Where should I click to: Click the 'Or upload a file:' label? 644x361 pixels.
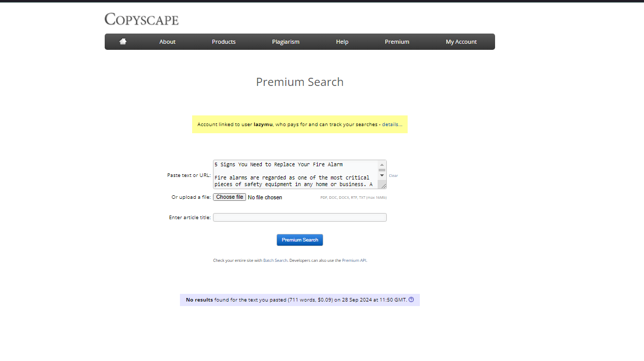[191, 197]
